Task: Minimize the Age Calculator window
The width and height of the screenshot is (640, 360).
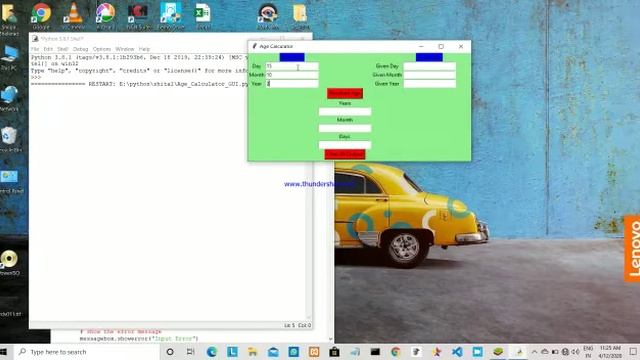Action: [421, 47]
